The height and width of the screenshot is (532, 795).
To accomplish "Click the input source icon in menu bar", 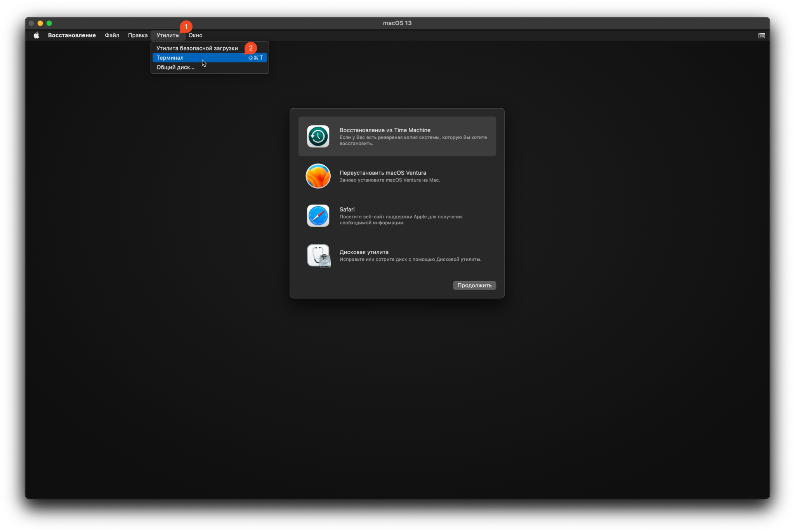I will (x=762, y=35).
